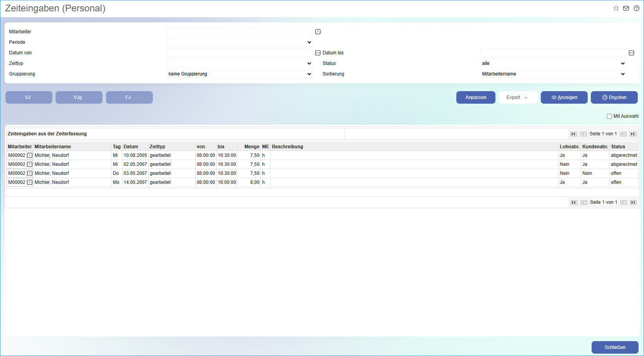This screenshot has height=356, width=644.
Task: Open the Status dropdown set to alle
Action: pyautogui.click(x=553, y=63)
